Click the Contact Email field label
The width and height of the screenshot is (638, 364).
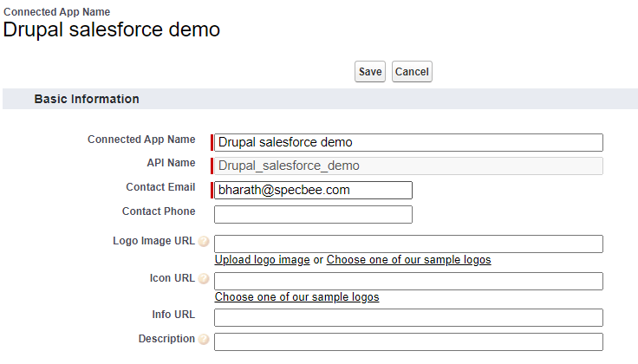pyautogui.click(x=160, y=187)
